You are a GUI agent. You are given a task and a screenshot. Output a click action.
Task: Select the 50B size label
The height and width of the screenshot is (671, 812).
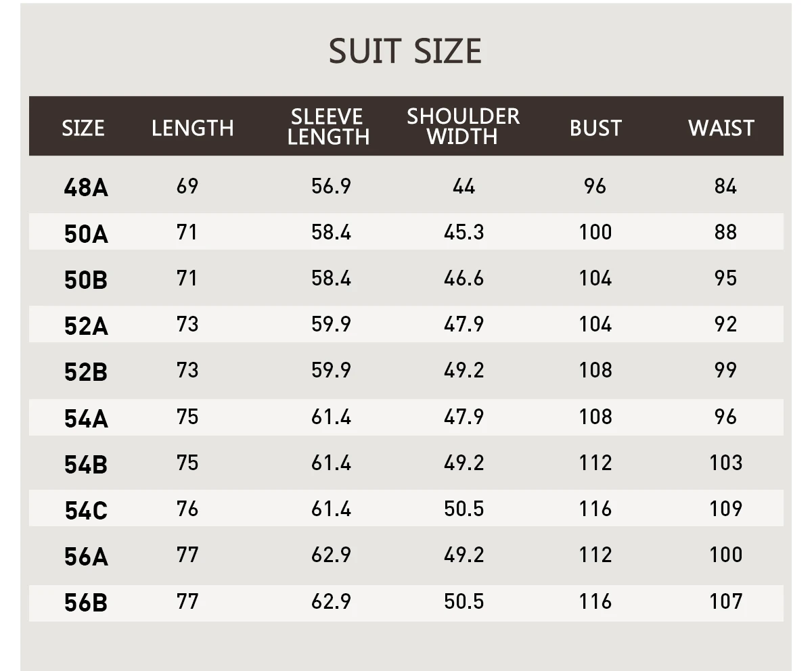86,280
